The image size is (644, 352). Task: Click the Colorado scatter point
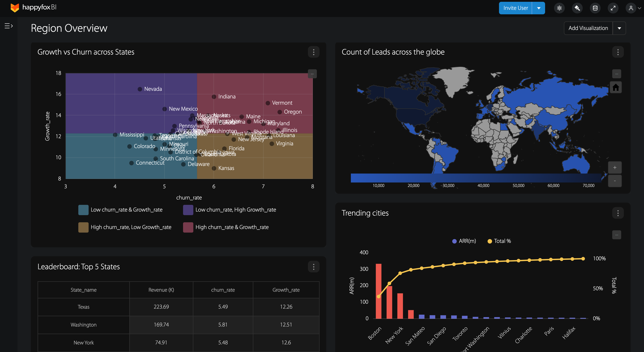click(x=130, y=146)
